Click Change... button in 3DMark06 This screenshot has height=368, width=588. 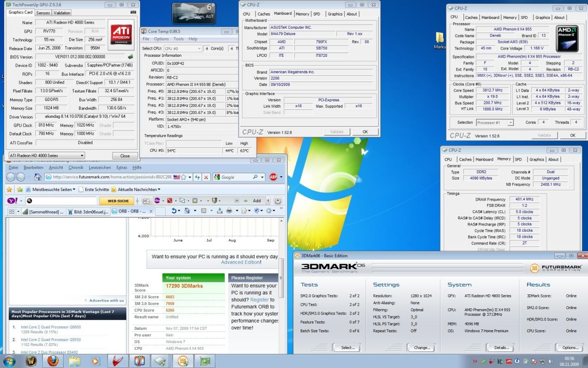coord(422,347)
